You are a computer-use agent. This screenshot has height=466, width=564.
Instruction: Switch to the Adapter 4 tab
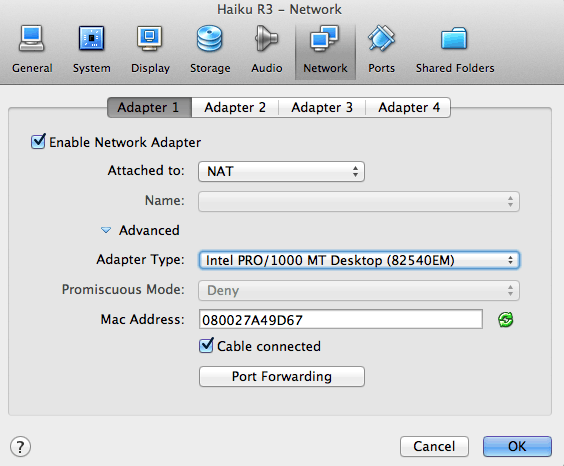tap(408, 107)
